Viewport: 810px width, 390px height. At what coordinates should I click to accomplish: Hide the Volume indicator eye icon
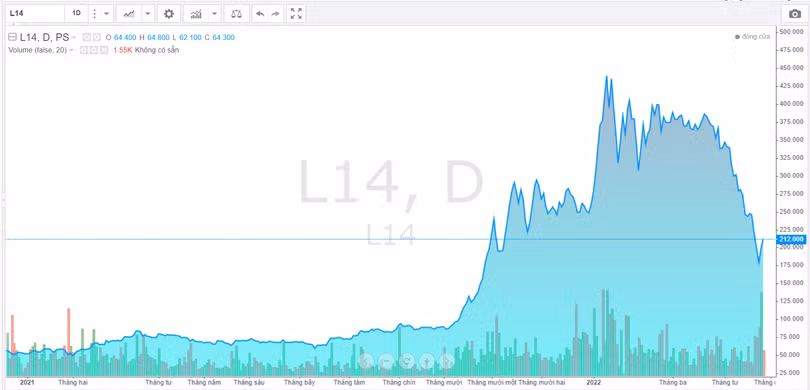click(84, 50)
